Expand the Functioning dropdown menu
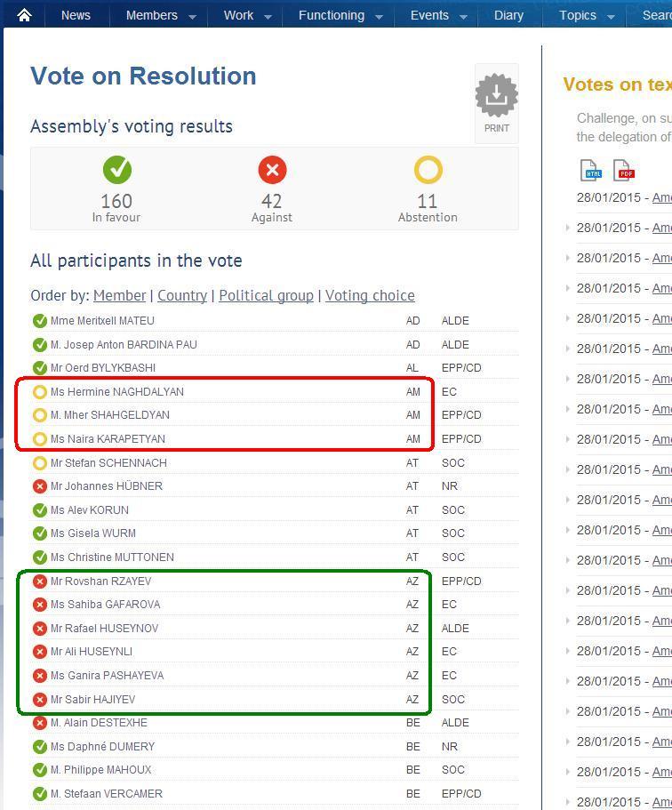Screen dimensions: 672x810 [379, 16]
